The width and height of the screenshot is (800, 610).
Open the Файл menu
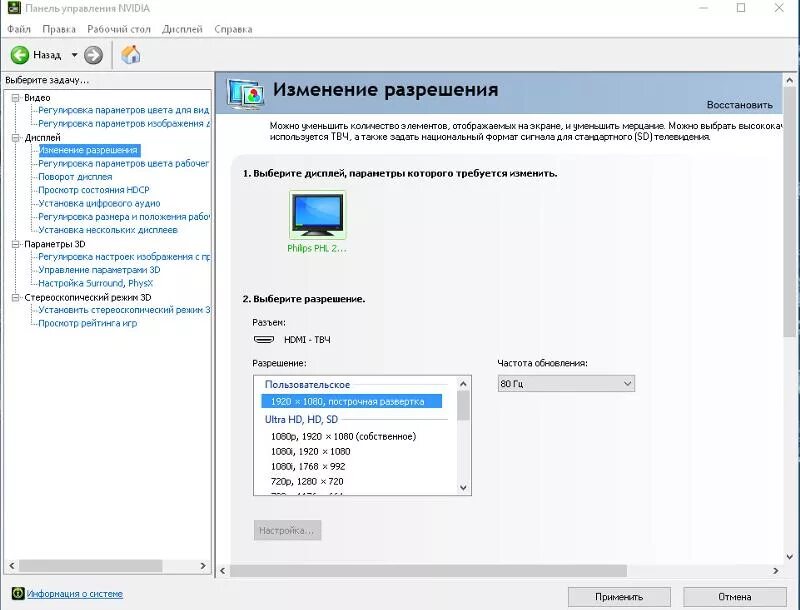tap(19, 29)
